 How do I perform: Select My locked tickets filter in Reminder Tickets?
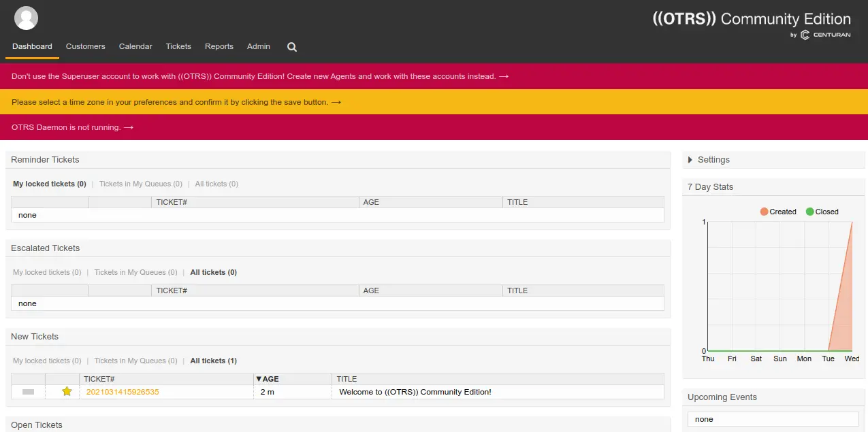50,184
